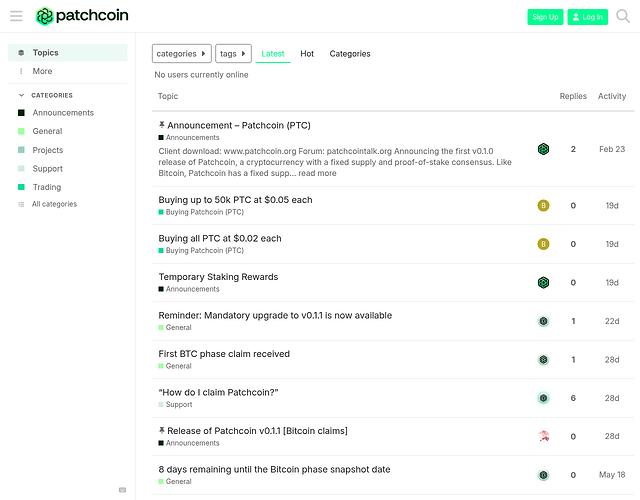Click the keyboard shortcuts icon
640x500 pixels.
(x=122, y=490)
